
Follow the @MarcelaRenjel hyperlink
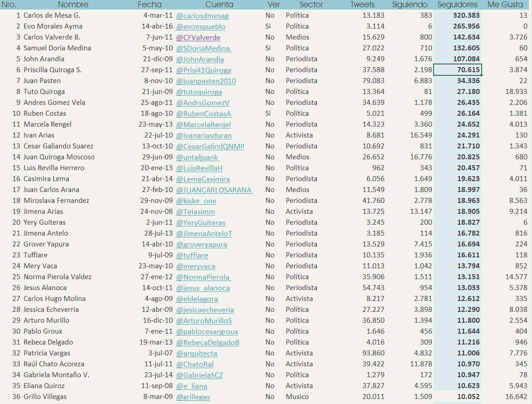[x=204, y=124]
